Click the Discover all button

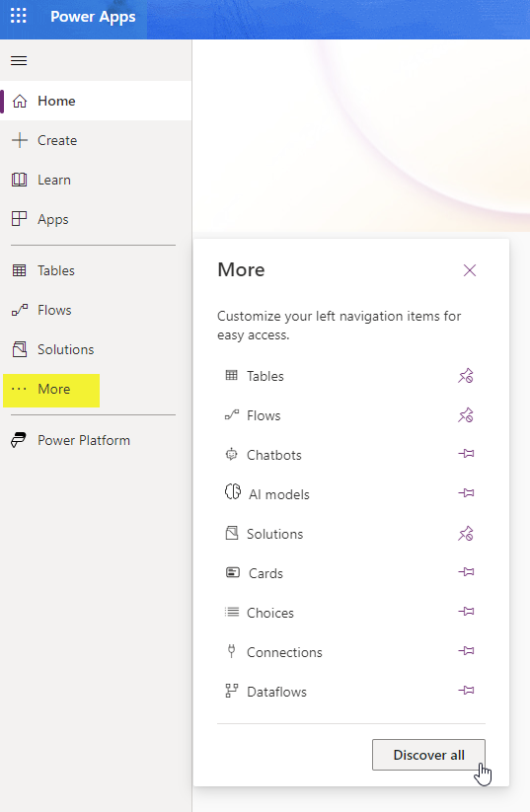428,755
